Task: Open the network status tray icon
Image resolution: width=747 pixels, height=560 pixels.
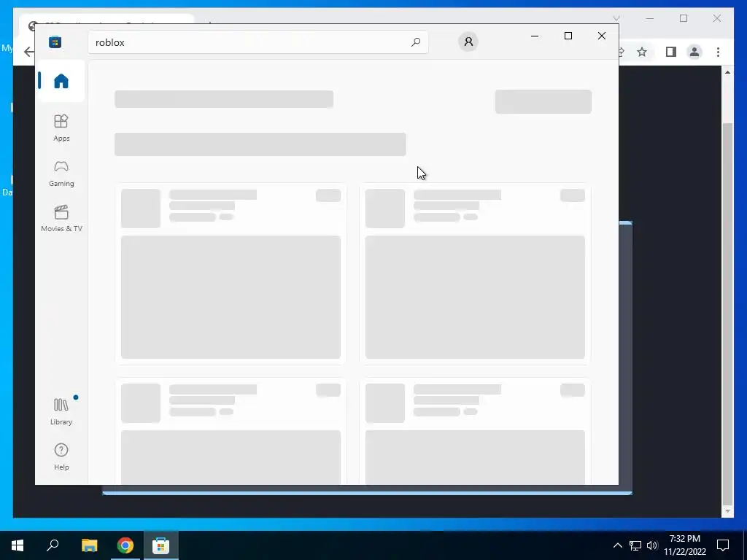Action: click(x=635, y=545)
